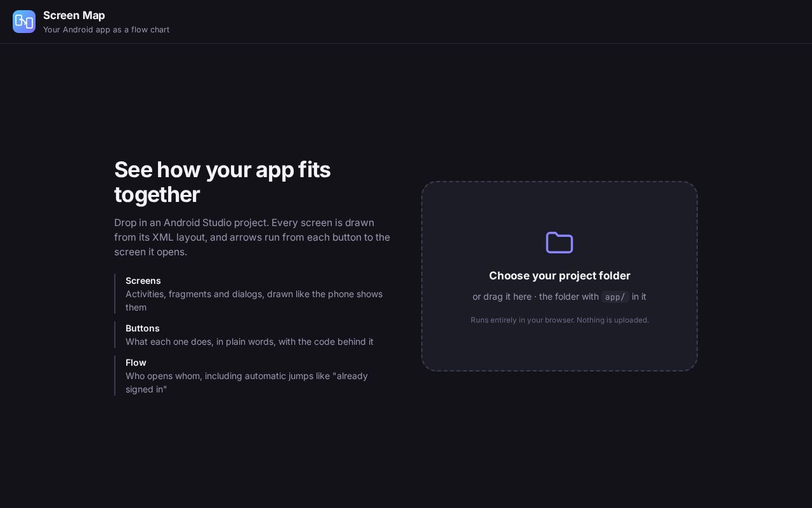Click the Screens description about activities and fragments

point(254,300)
